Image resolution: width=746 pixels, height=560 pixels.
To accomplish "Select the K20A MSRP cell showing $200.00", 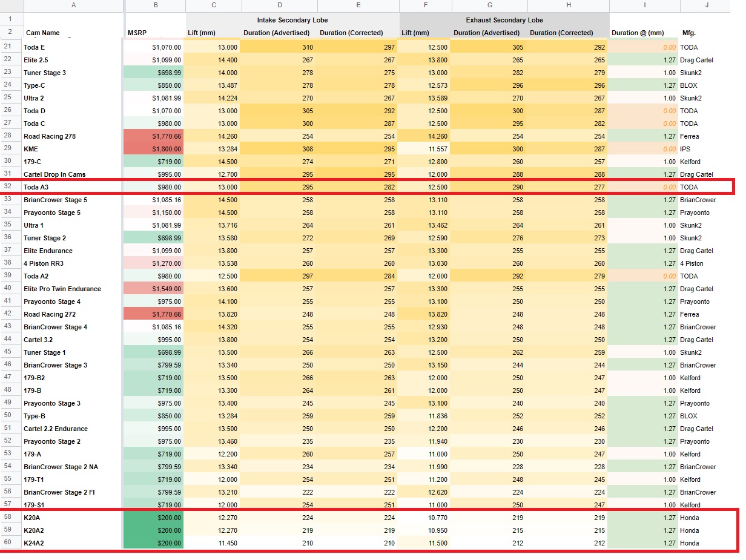I will pyautogui.click(x=154, y=518).
